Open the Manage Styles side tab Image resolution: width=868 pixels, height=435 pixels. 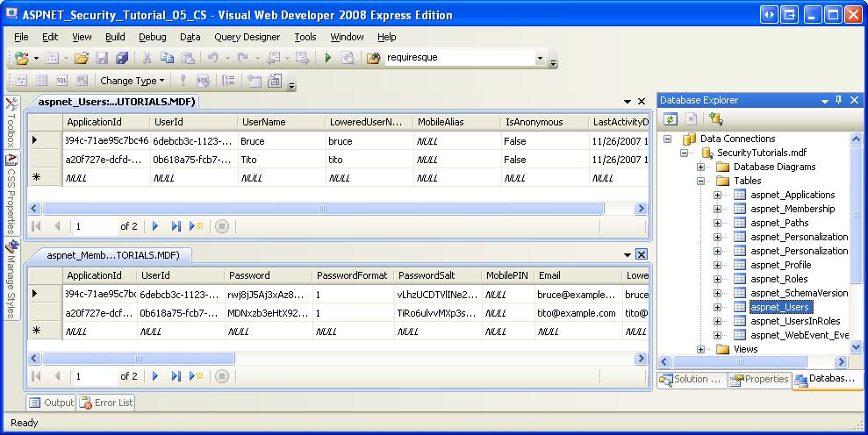(x=11, y=280)
